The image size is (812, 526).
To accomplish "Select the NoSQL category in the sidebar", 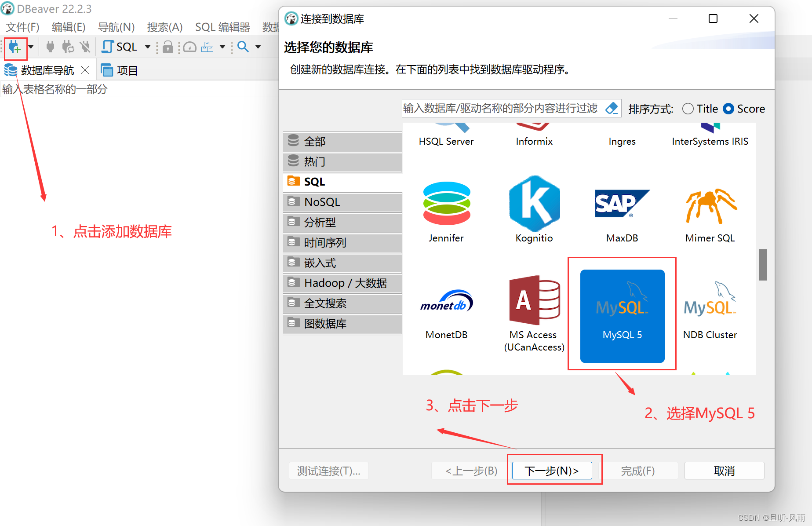I will (x=322, y=202).
